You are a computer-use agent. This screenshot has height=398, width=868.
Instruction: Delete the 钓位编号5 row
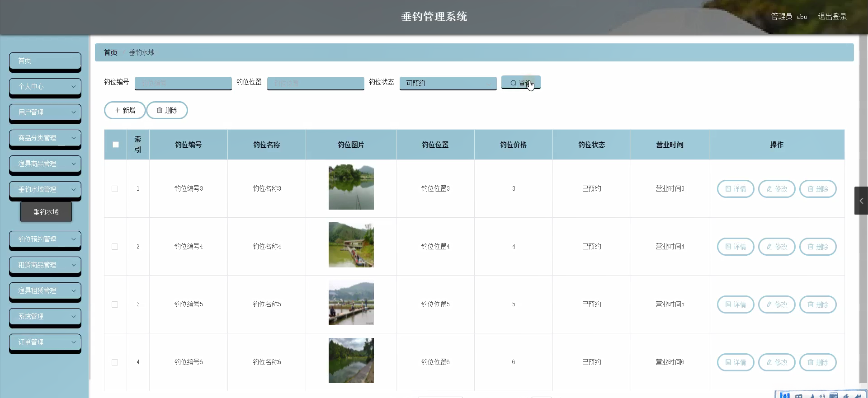818,304
